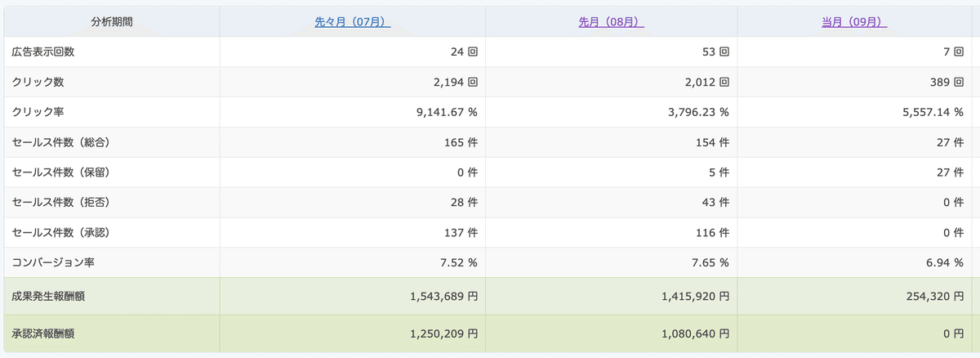This screenshot has width=980, height=358.
Task: Click the 分析期間 header cell
Action: click(x=112, y=22)
